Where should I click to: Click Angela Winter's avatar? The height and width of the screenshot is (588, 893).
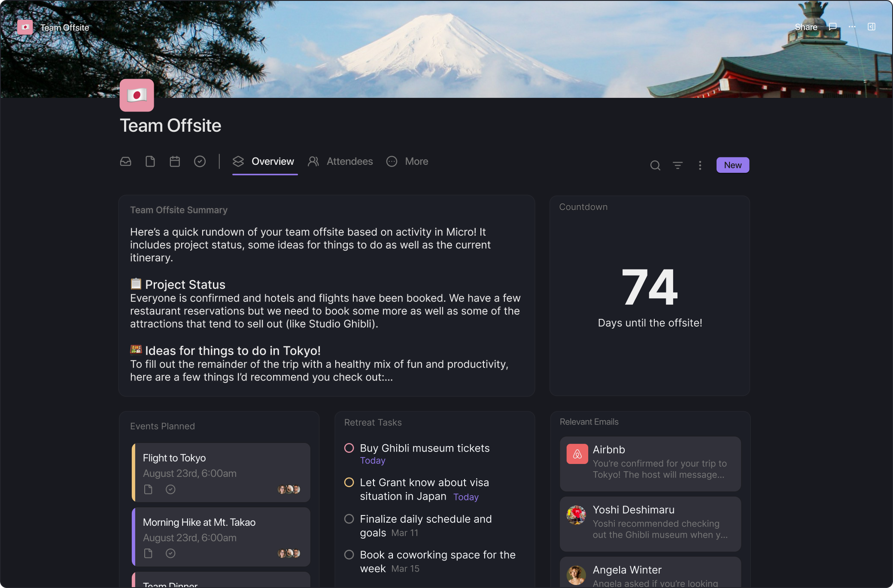[577, 575]
